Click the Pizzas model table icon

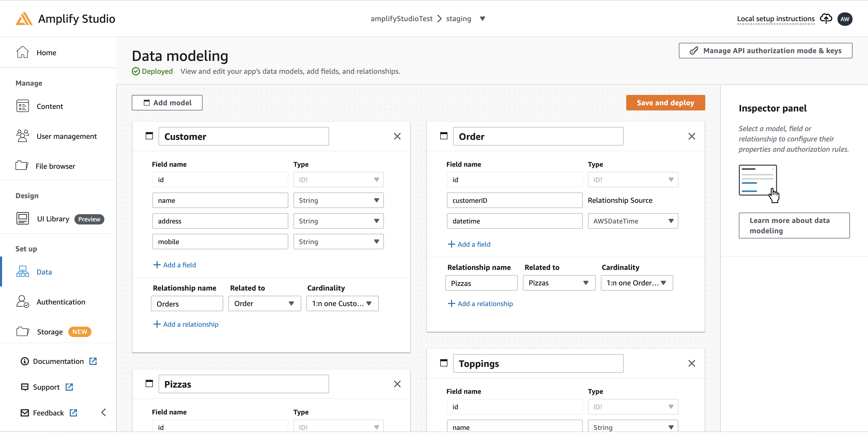click(x=149, y=383)
